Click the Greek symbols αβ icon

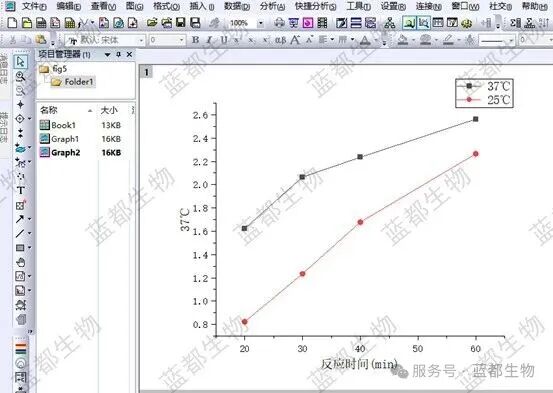(x=280, y=40)
